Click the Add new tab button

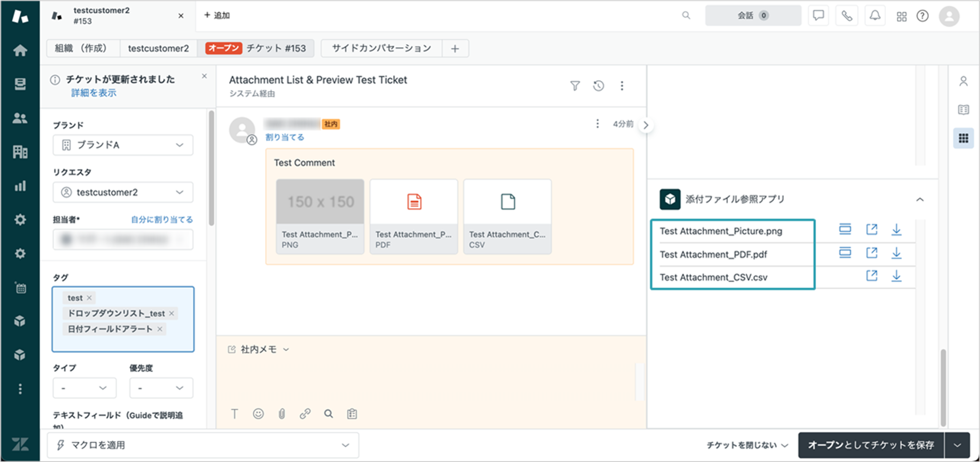pos(217,15)
